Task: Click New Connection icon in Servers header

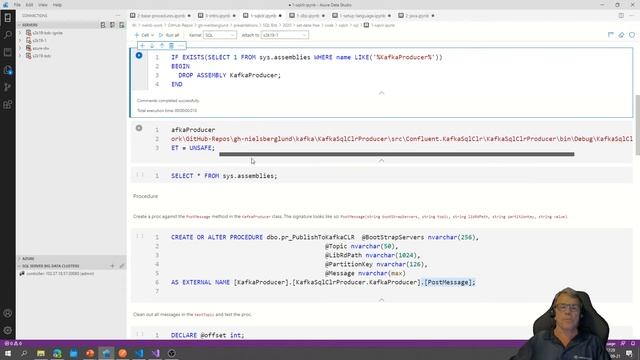Action: (x=103, y=25)
